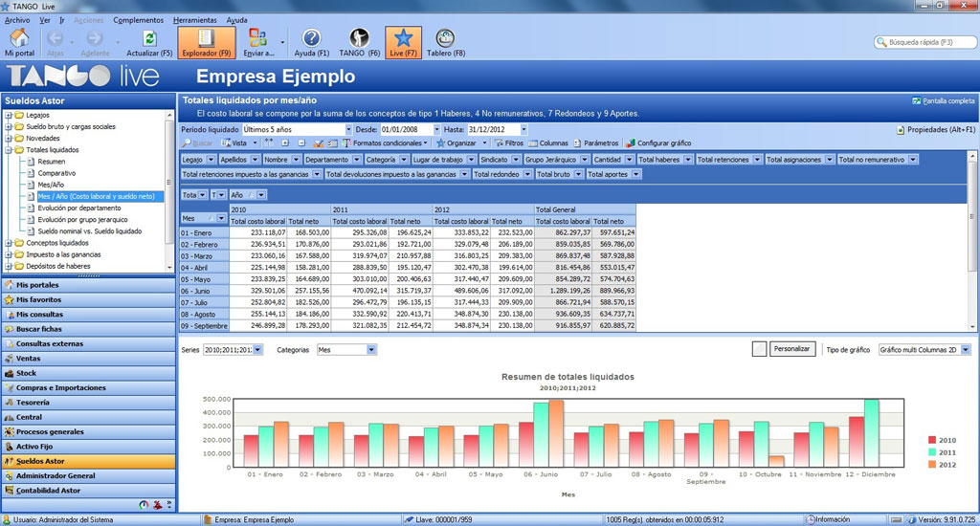980x526 pixels.
Task: Select Evolución por departamento report
Action: click(x=79, y=208)
